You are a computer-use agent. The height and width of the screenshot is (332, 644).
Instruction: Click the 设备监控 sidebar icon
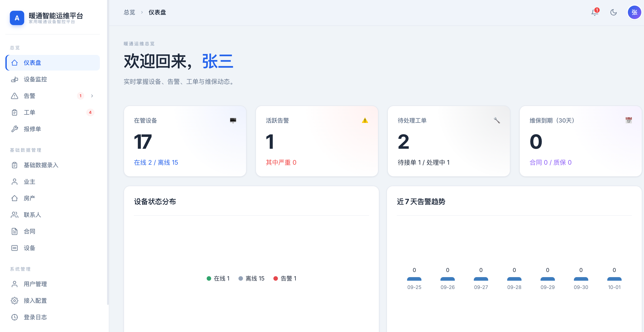15,79
